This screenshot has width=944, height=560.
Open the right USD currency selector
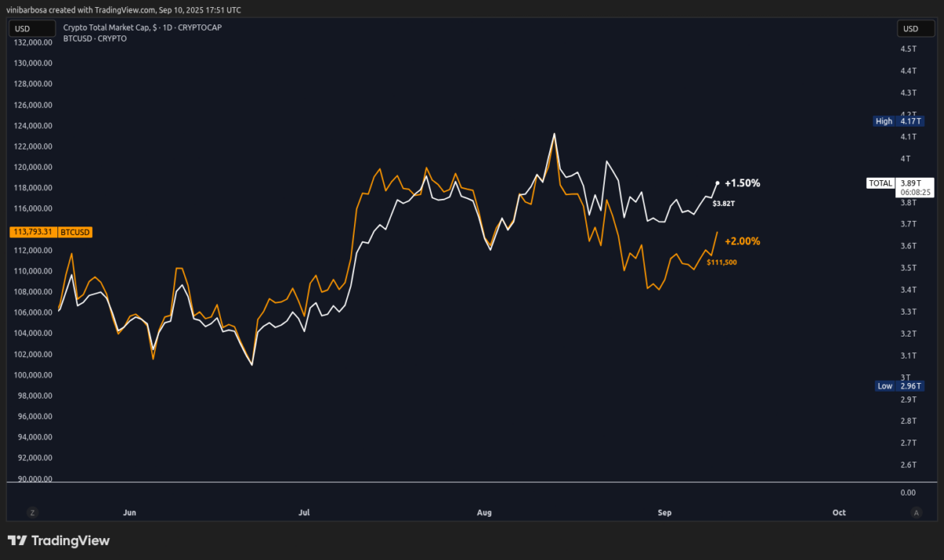pos(910,29)
